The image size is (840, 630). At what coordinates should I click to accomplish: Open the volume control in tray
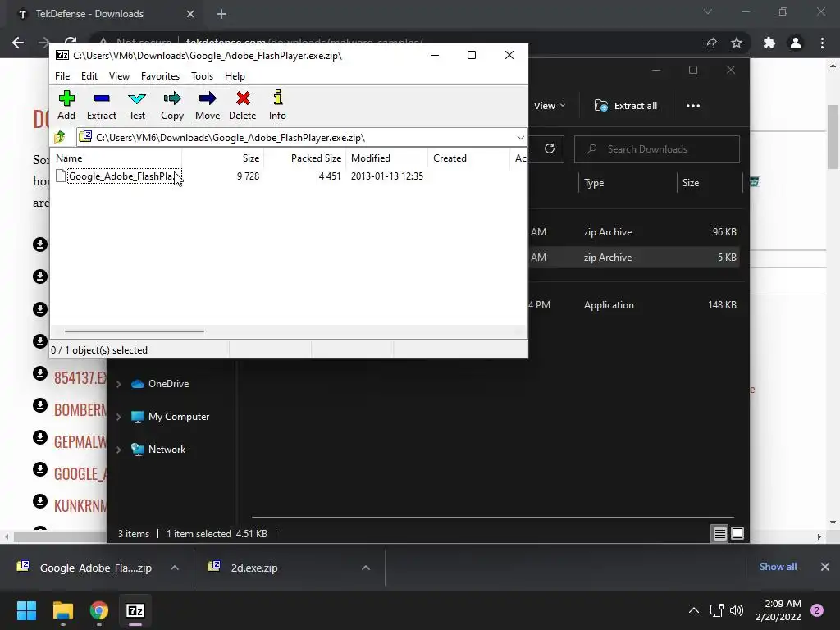737,610
